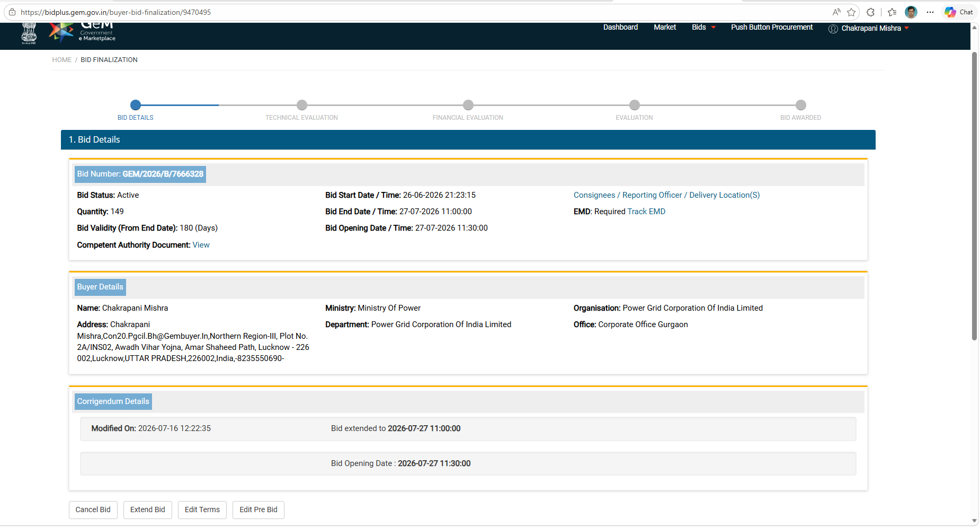980x527 pixels.
Task: Open the Track EMD link
Action: click(x=646, y=212)
